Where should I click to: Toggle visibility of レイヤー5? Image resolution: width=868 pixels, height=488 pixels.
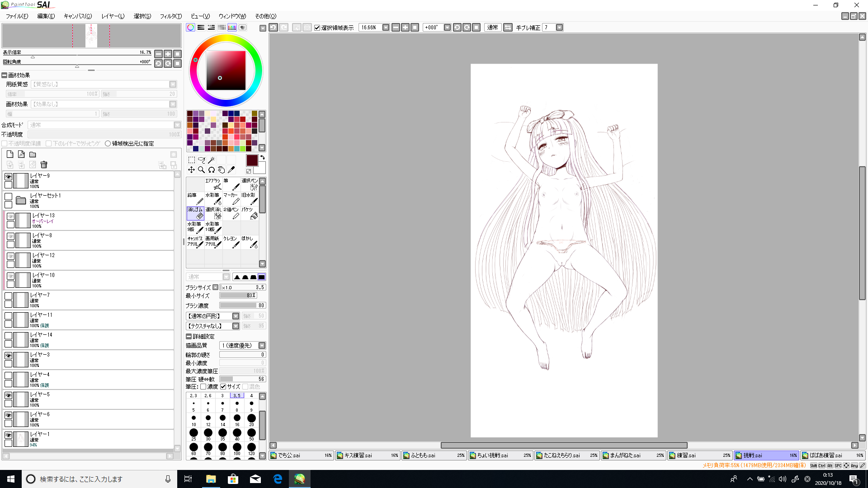tap(8, 395)
